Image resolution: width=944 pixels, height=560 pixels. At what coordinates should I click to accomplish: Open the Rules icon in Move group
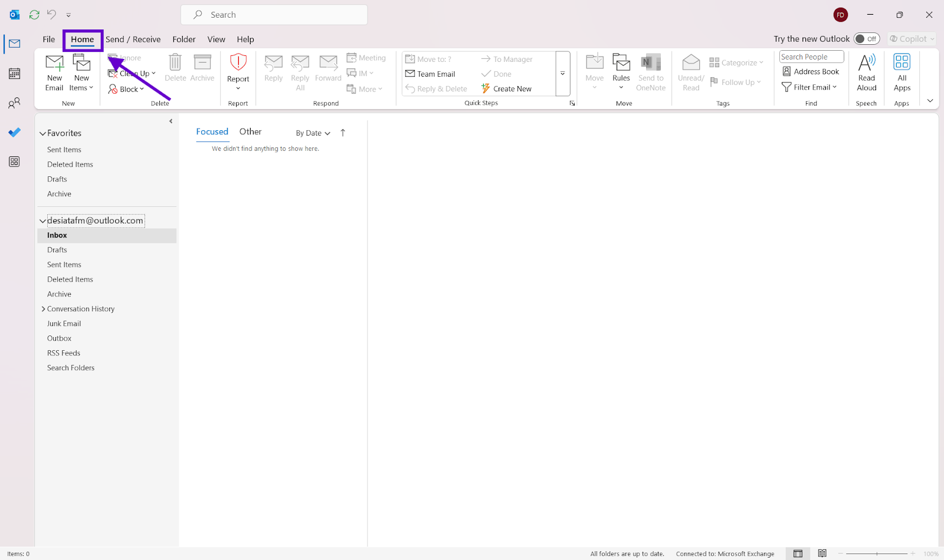(x=621, y=72)
